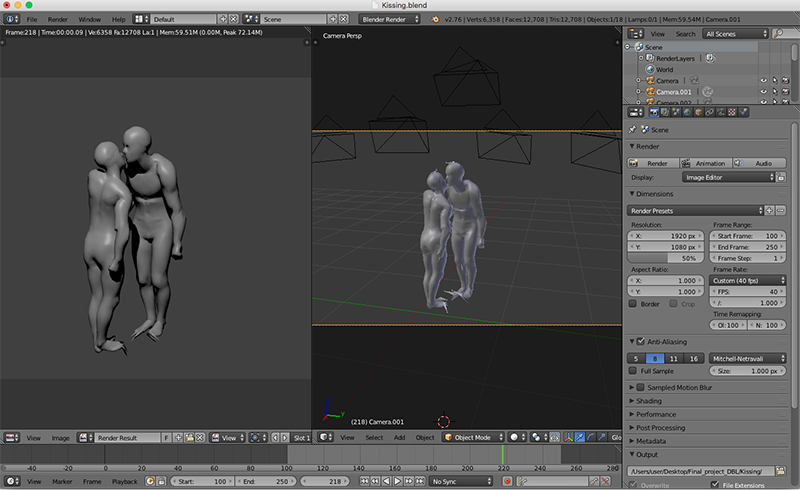Click the End Frame field in properties
Viewport: 800px width, 490px height.
point(748,246)
